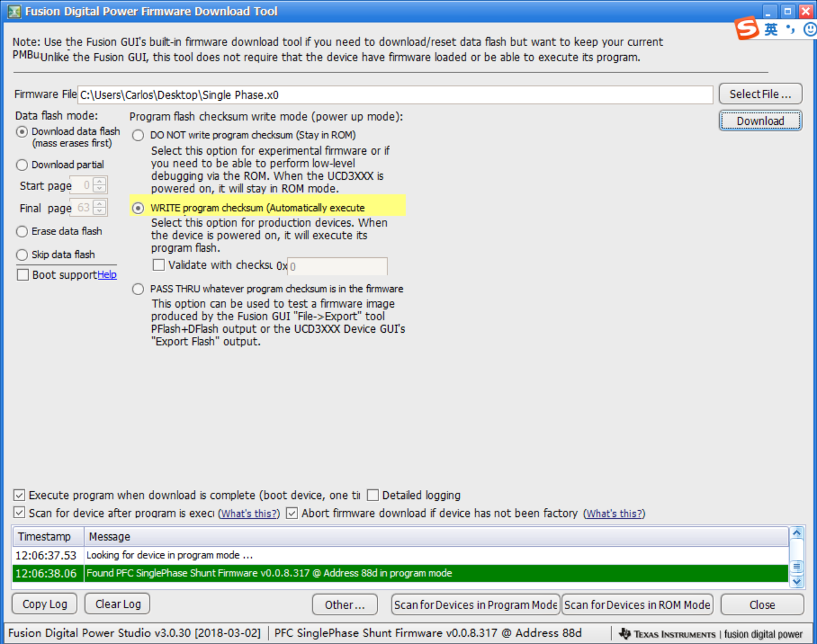Minimize the Firmware Download Tool window
This screenshot has height=644, width=817.
tap(770, 11)
